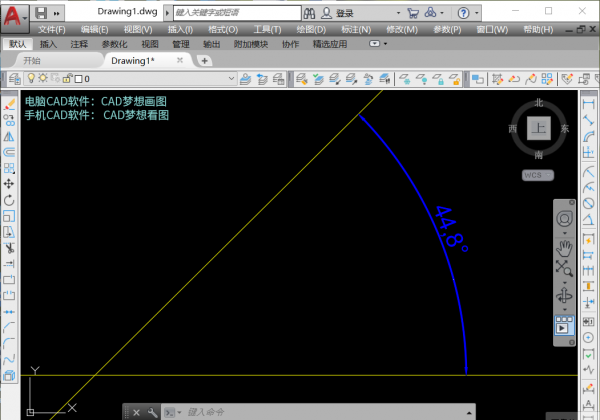
Task: Switch to the 开始 document tab
Action: pyautogui.click(x=32, y=60)
